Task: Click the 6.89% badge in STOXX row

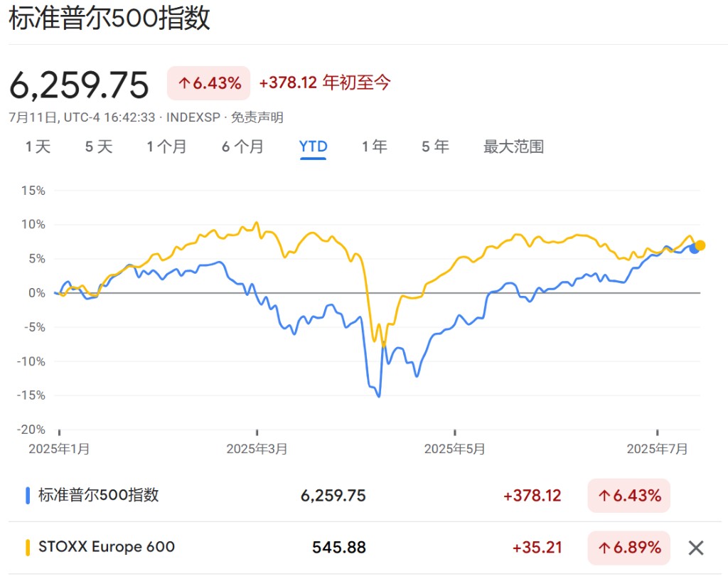Action: (628, 548)
